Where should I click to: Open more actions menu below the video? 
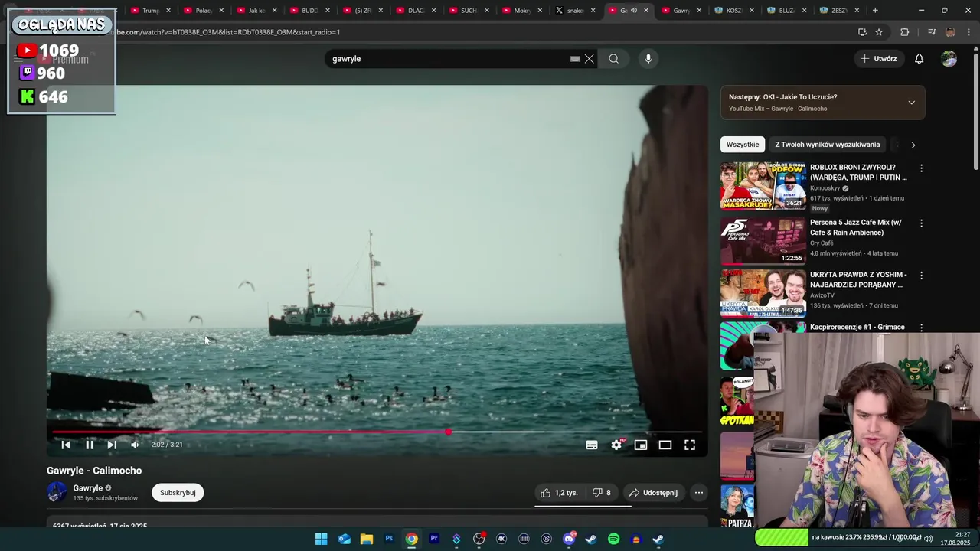pos(699,493)
